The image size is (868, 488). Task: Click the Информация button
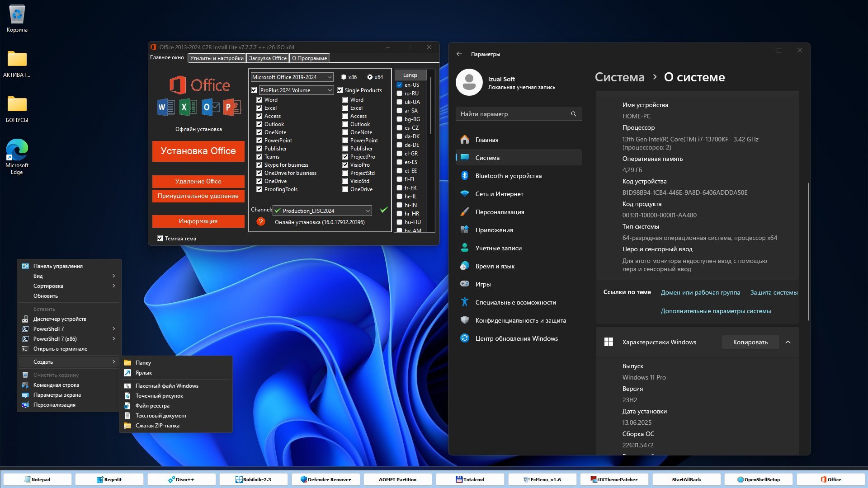[198, 221]
